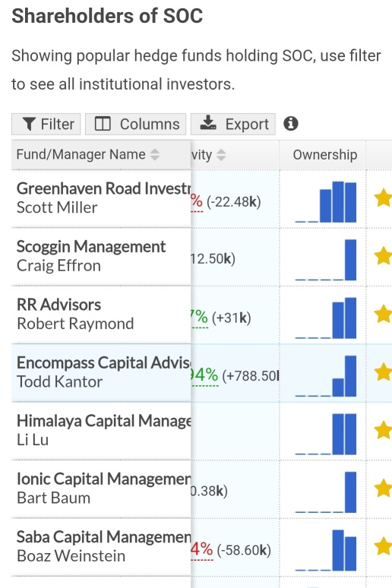Screen dimensions: 392x588
Task: Open the Columns chooser
Action: (x=135, y=124)
